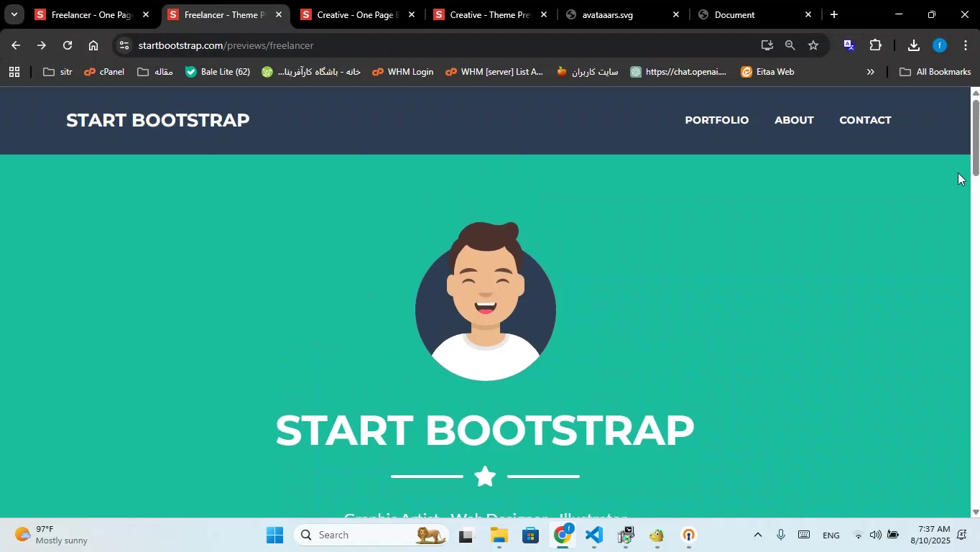Click the scrollbar down arrow

coord(975,512)
